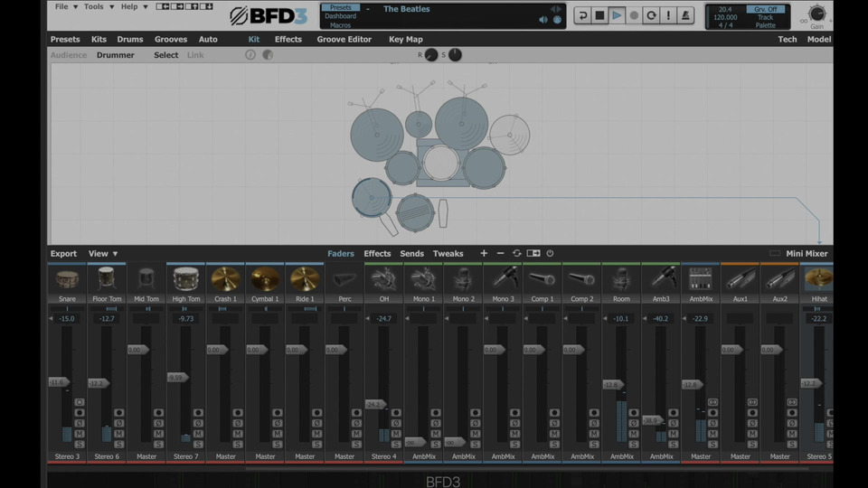Select the Cymbal 1 channel icon
Viewport: 868px width, 488px height.
tap(265, 279)
